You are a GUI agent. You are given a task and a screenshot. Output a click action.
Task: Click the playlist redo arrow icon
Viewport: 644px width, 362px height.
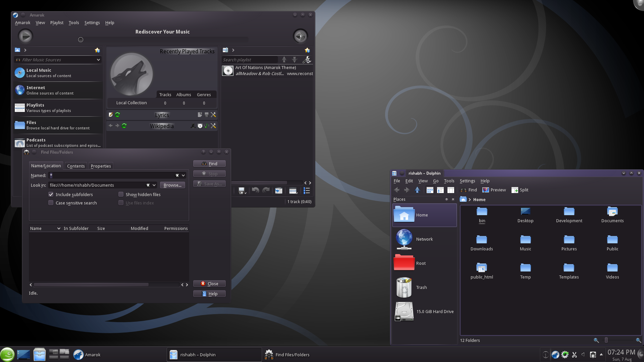[x=266, y=191]
